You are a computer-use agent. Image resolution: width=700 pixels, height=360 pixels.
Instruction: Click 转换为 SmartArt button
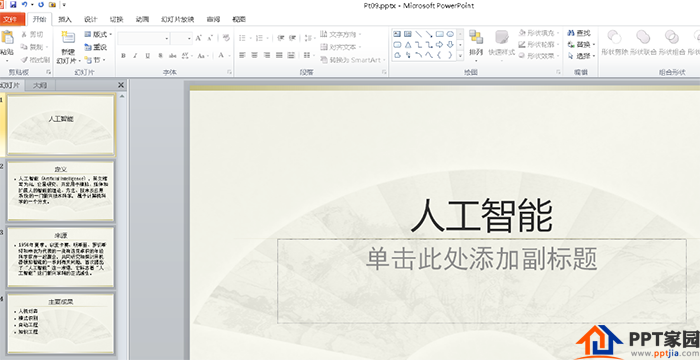tap(353, 59)
